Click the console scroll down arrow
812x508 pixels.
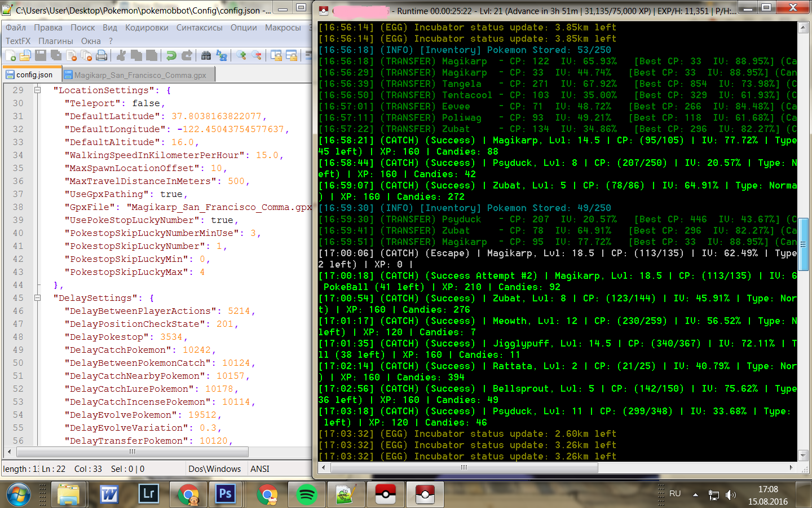pyautogui.click(x=804, y=456)
